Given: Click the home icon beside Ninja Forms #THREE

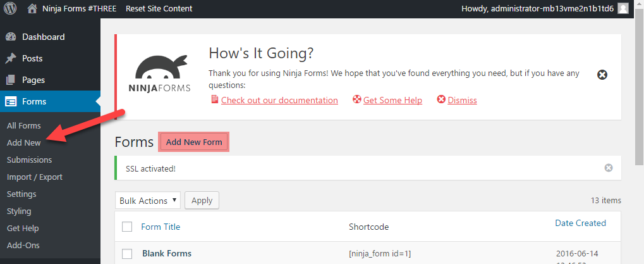Looking at the screenshot, I should (32, 9).
